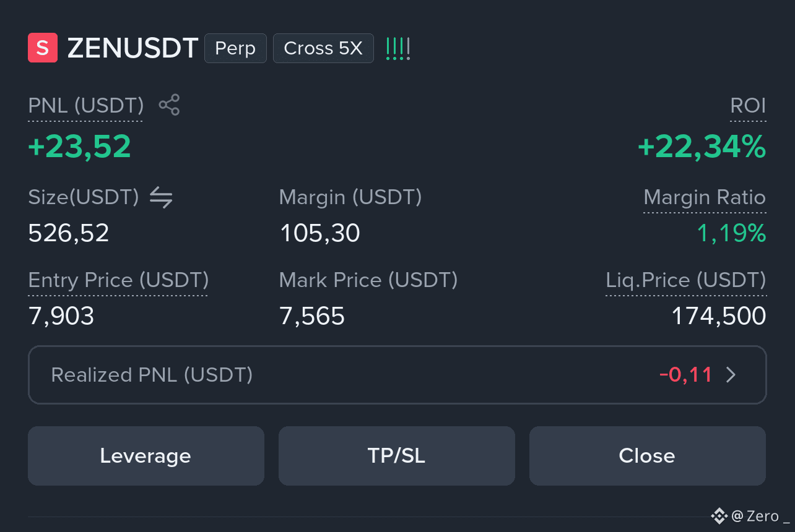This screenshot has width=795, height=532.
Task: Click the Perp contract tag
Action: coord(235,48)
